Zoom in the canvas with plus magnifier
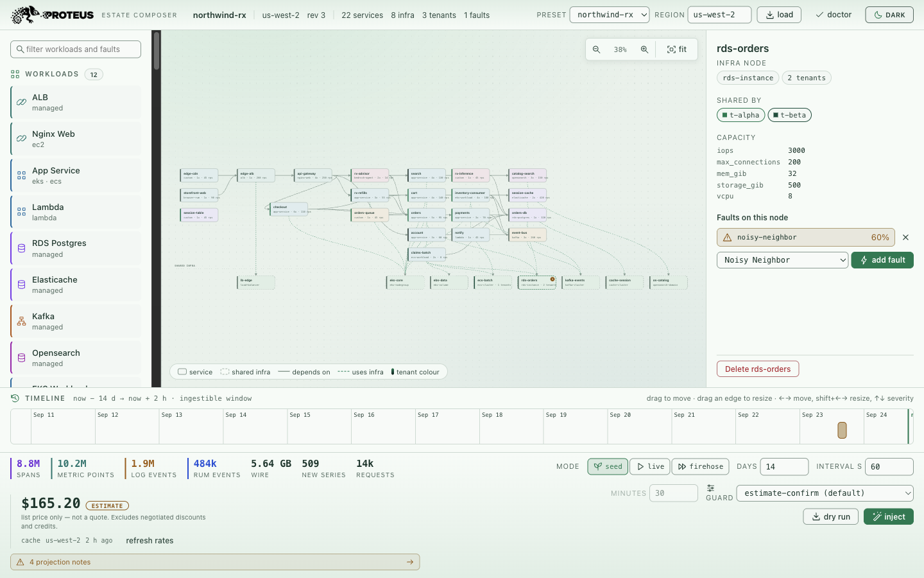Viewport: 924px width, 578px height. [644, 49]
